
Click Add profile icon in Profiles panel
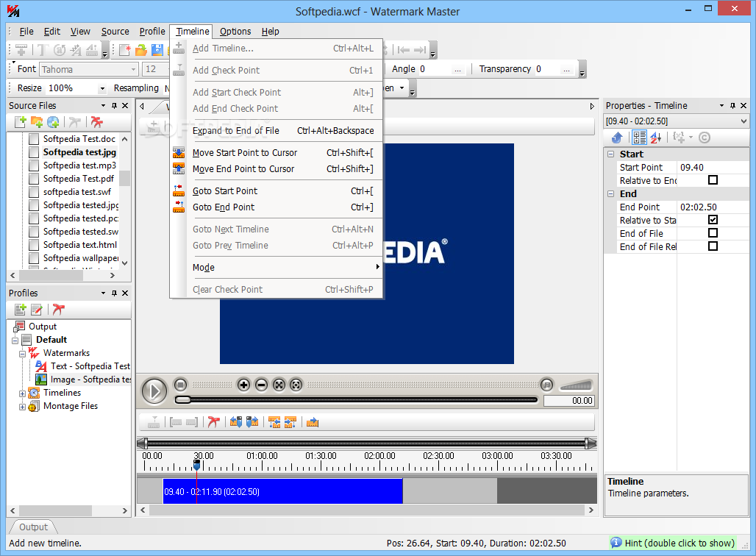coord(21,310)
